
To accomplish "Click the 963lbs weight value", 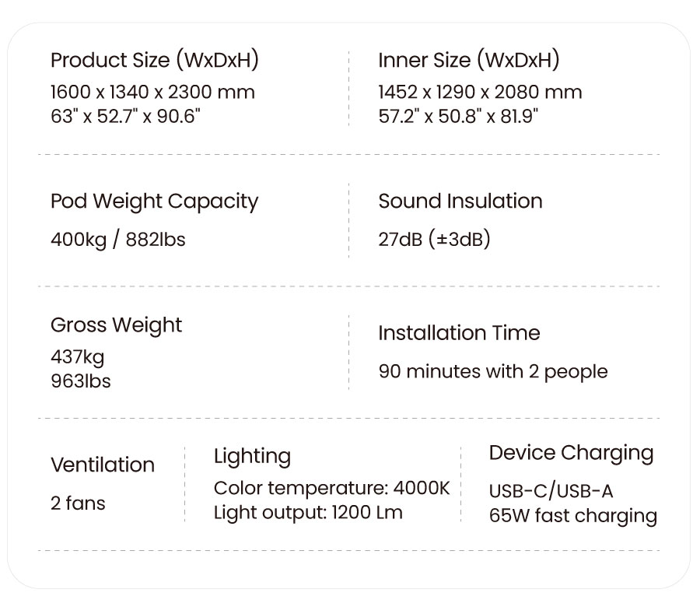I will click(81, 381).
